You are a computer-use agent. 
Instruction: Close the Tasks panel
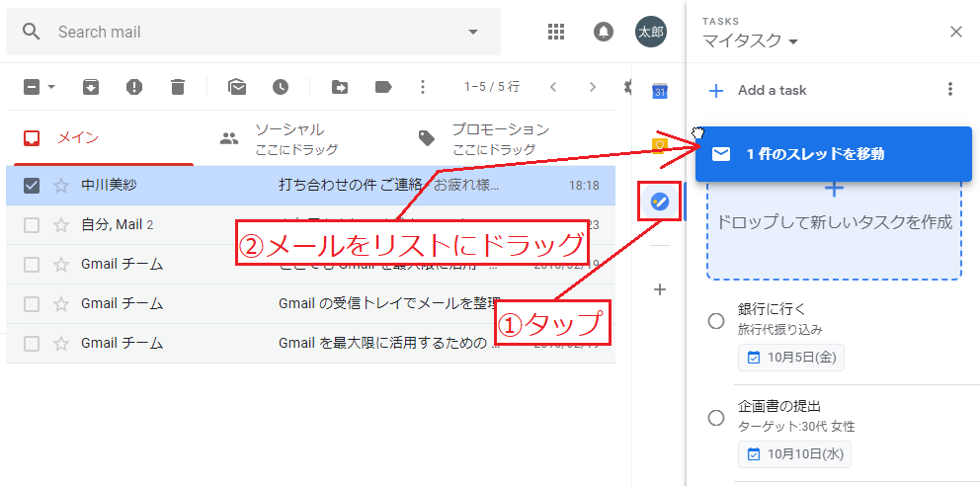(956, 32)
